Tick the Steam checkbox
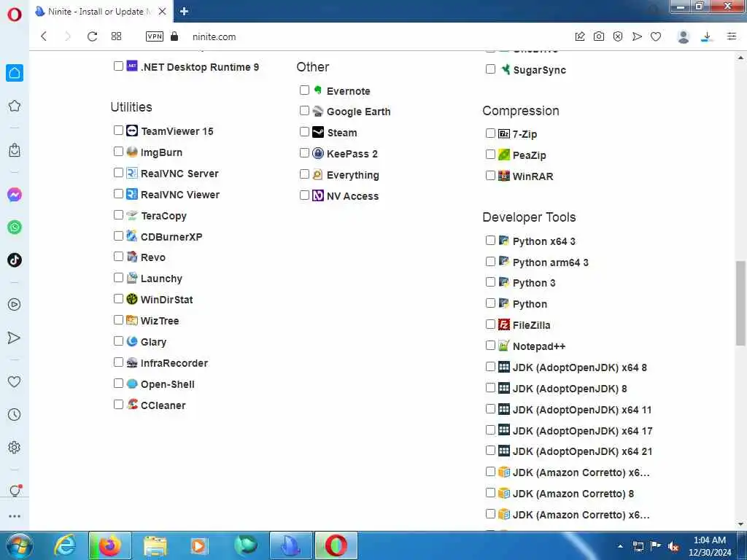The image size is (747, 560). tap(304, 131)
